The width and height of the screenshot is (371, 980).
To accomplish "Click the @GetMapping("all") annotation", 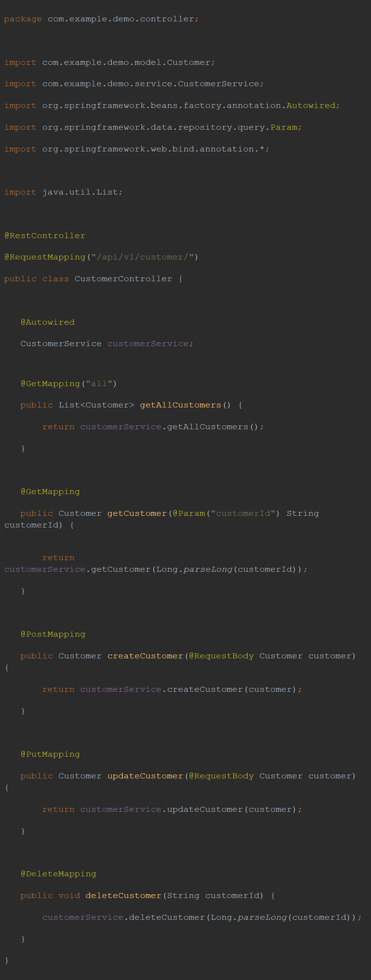I will pyautogui.click(x=69, y=384).
